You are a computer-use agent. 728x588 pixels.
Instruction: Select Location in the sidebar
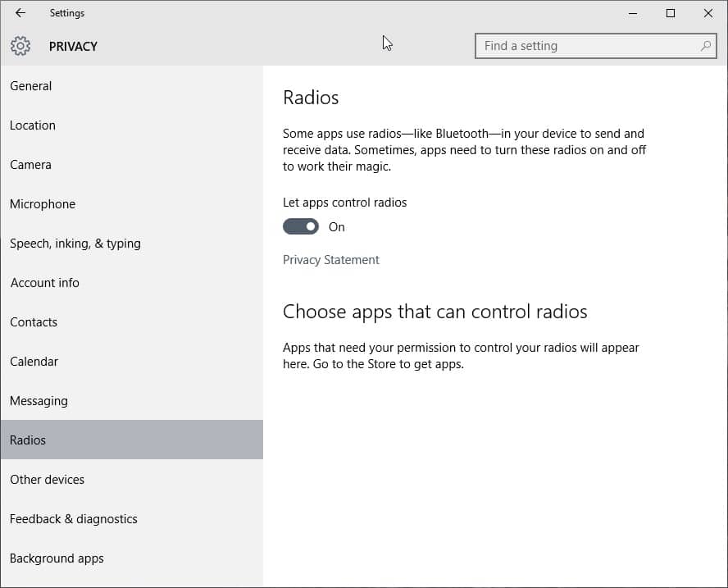coord(33,125)
